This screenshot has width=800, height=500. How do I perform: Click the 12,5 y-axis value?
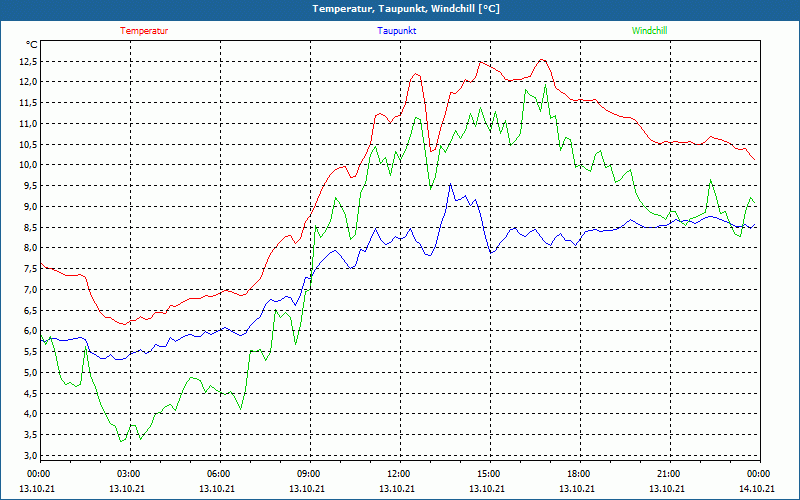[x=29, y=62]
